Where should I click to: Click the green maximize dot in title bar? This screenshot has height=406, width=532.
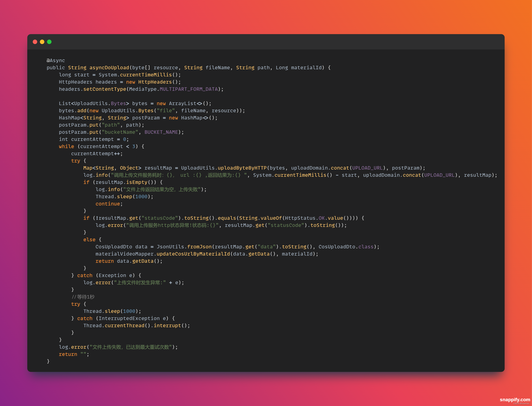point(49,42)
